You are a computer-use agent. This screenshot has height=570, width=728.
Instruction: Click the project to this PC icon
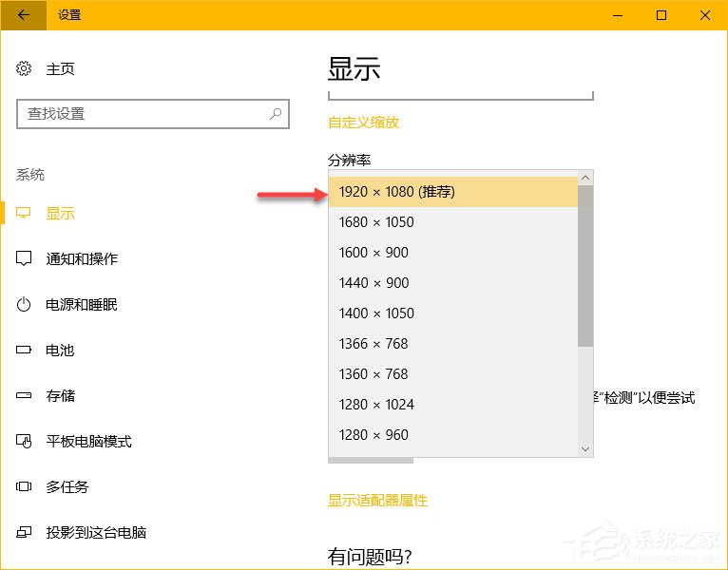click(x=24, y=532)
